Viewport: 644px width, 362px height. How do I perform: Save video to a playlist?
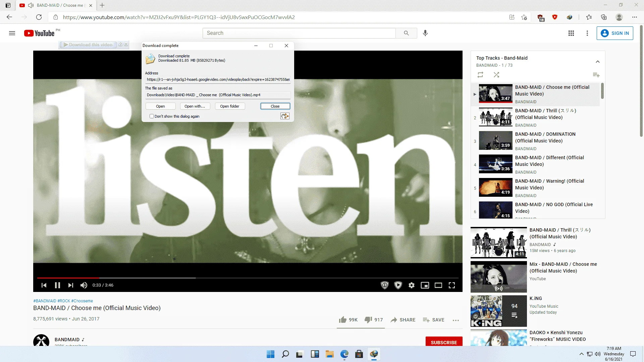tap(433, 320)
